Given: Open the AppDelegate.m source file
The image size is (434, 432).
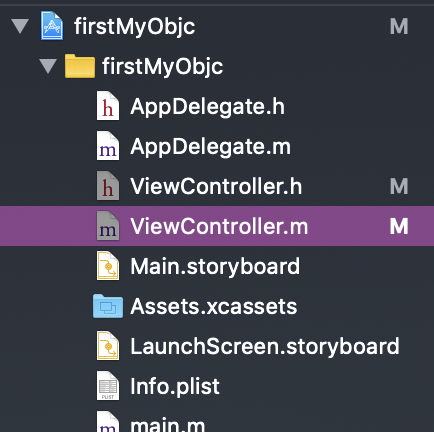Looking at the screenshot, I should (210, 147).
